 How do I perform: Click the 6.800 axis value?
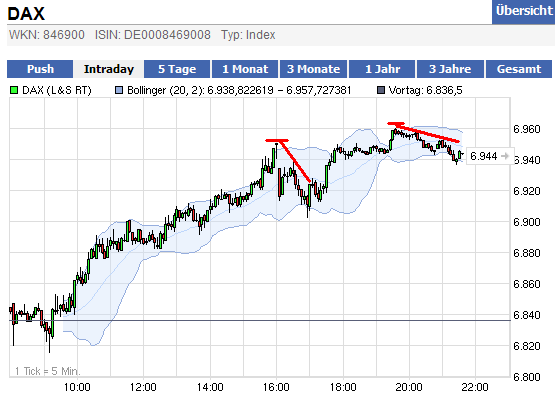[x=527, y=377]
